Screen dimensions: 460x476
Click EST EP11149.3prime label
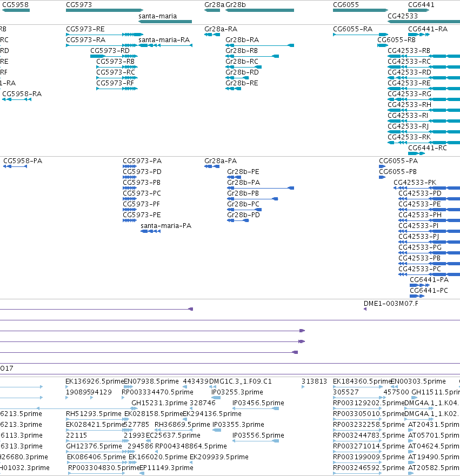coord(166,468)
